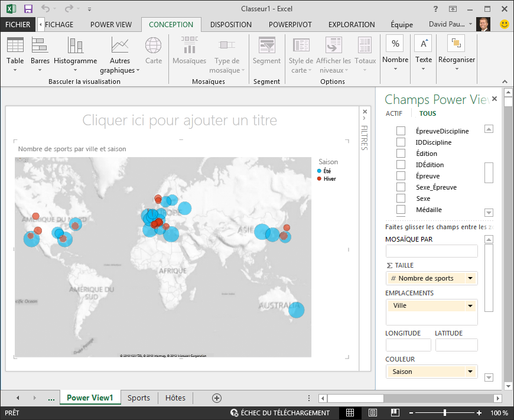Image resolution: width=514 pixels, height=420 pixels.
Task: Click to add a title placeholder
Action: 180,121
